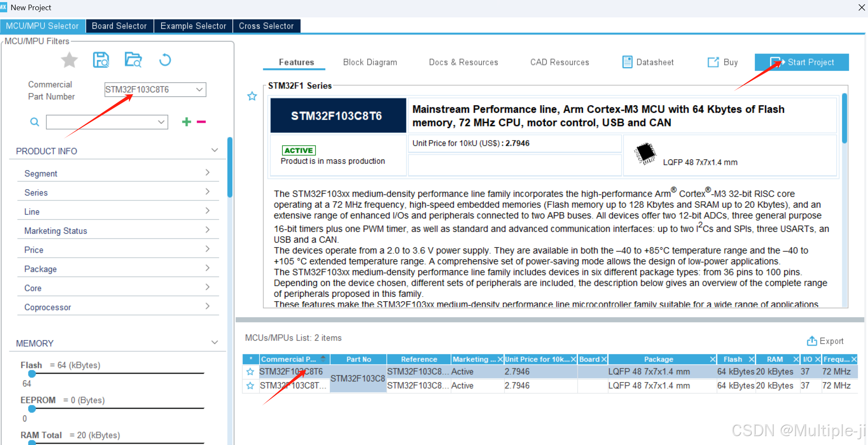Image resolution: width=868 pixels, height=445 pixels.
Task: Expand the Line filter
Action: click(x=207, y=211)
